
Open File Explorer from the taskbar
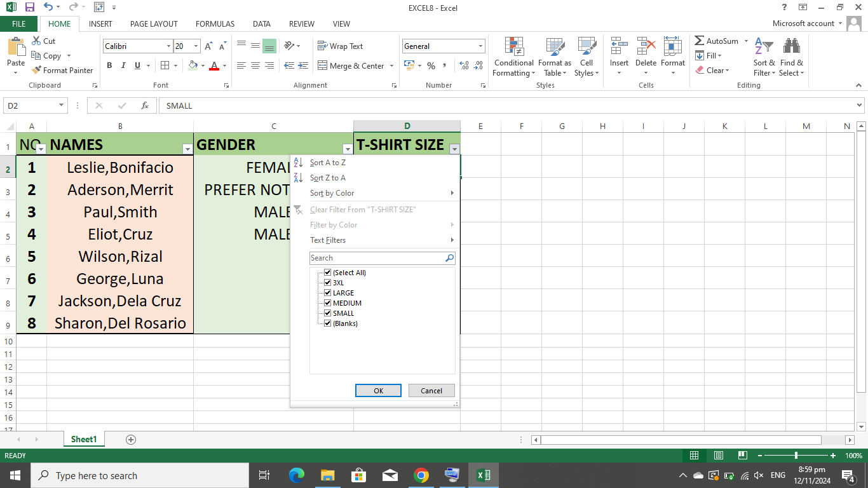coord(327,475)
